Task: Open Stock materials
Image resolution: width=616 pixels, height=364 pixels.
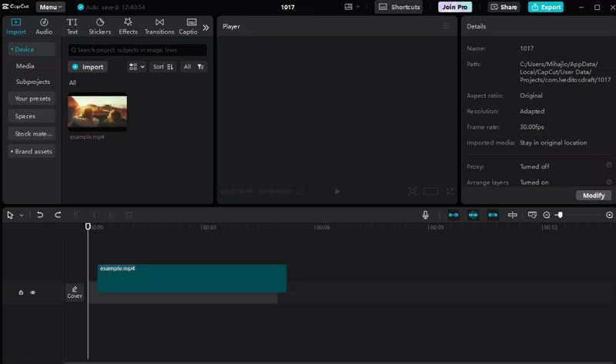Action: (x=32, y=134)
